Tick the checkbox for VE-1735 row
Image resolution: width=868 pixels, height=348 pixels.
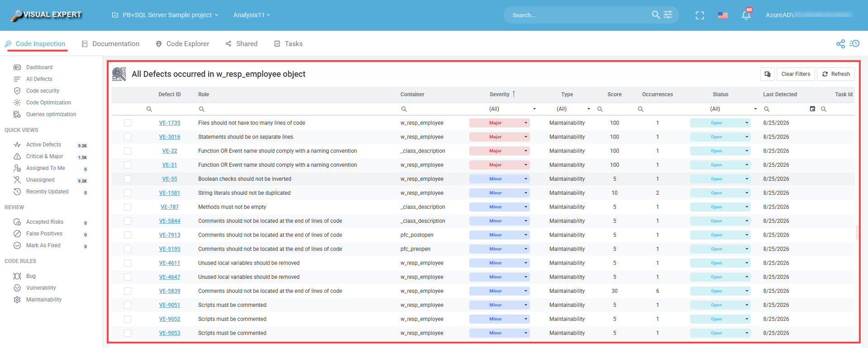[128, 123]
